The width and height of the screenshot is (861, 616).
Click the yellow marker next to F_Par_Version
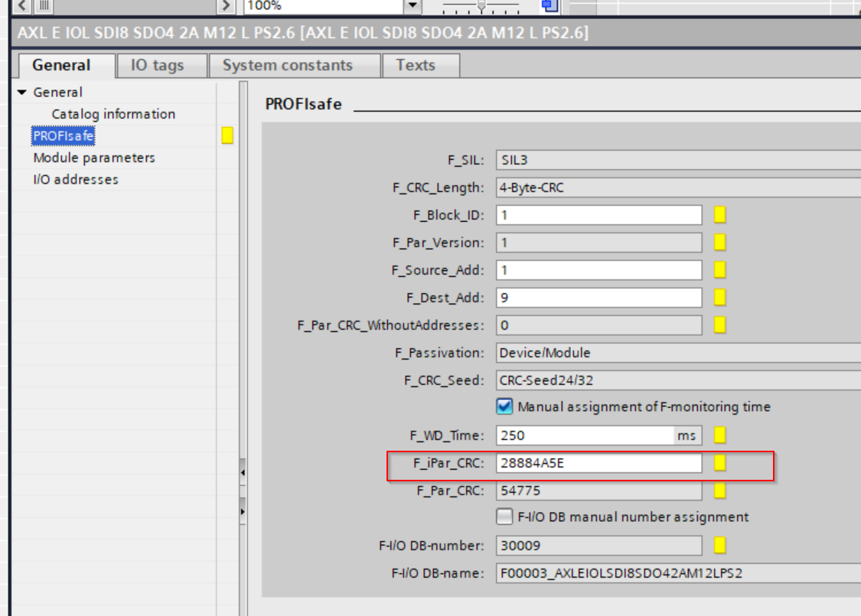(x=720, y=242)
